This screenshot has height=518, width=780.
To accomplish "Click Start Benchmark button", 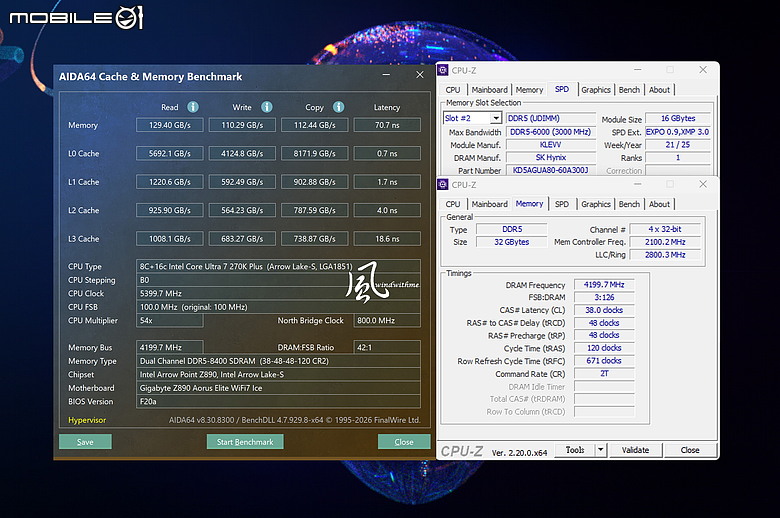I will click(x=245, y=442).
